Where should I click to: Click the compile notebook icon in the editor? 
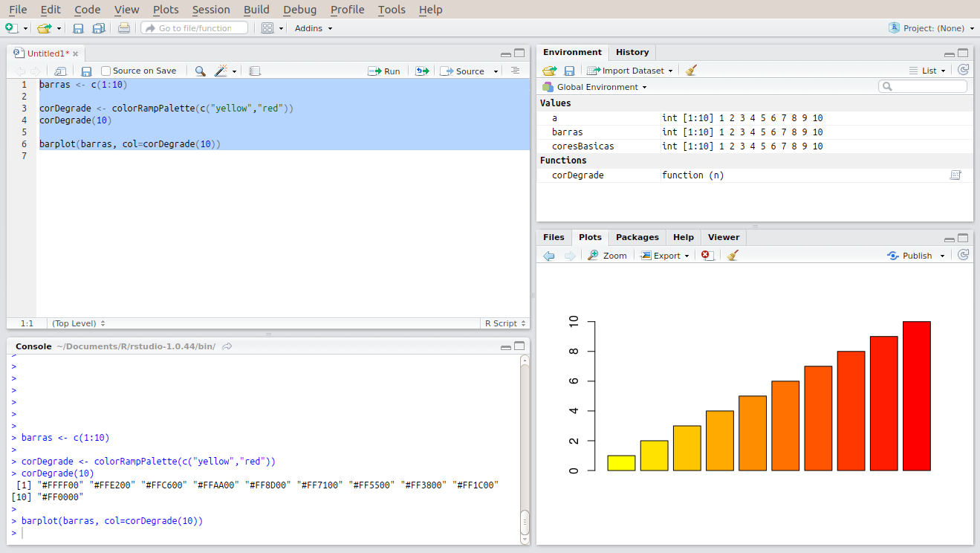(255, 71)
